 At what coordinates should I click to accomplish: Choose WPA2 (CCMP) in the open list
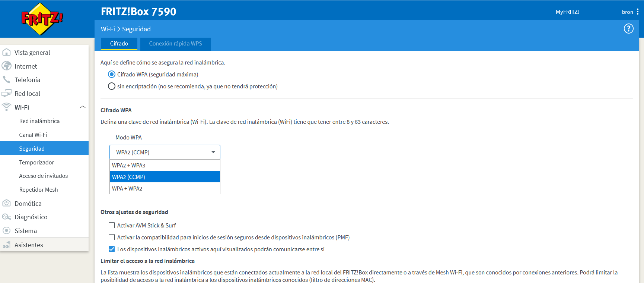pos(165,177)
